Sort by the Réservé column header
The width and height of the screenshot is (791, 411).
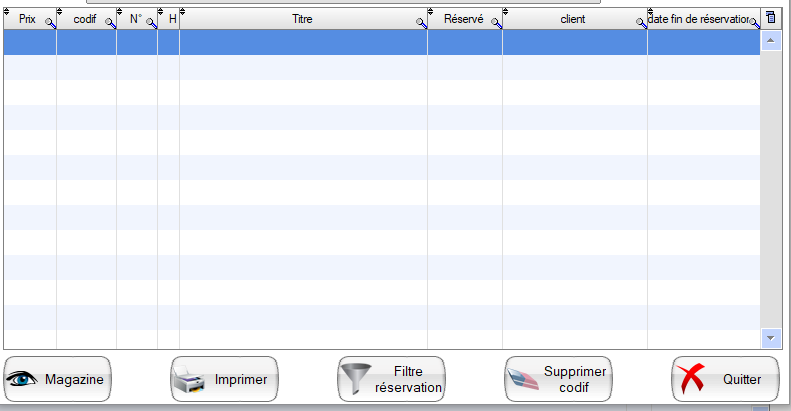click(464, 19)
